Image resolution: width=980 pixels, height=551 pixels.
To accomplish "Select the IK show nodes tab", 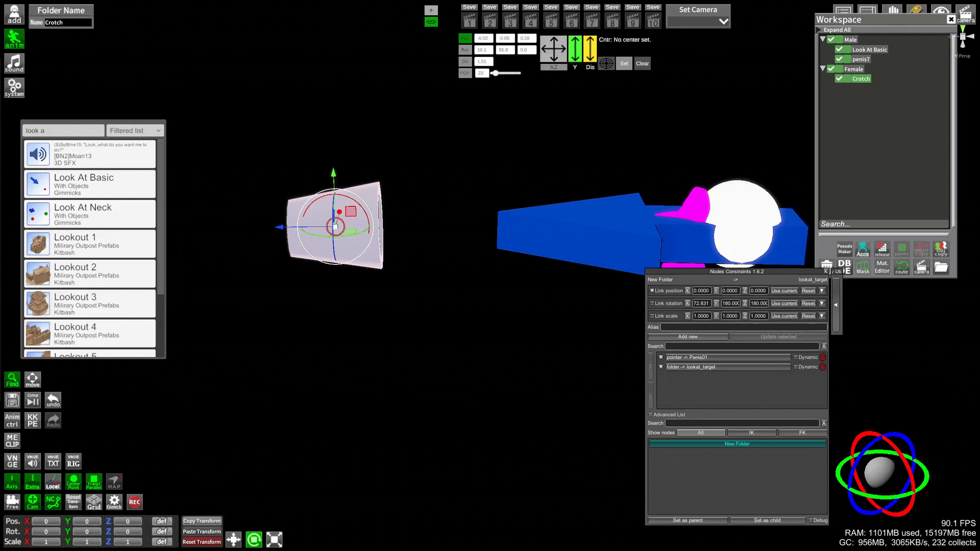I will pyautogui.click(x=751, y=433).
